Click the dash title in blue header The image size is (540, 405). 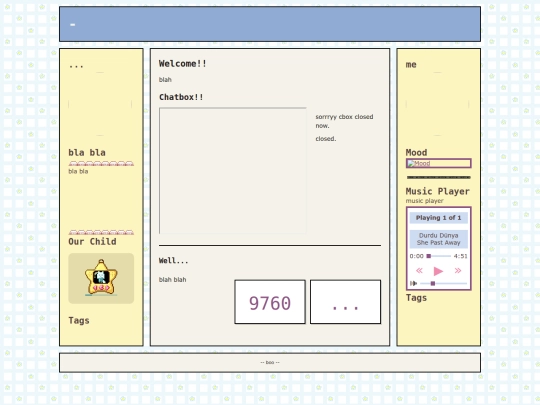click(x=73, y=24)
